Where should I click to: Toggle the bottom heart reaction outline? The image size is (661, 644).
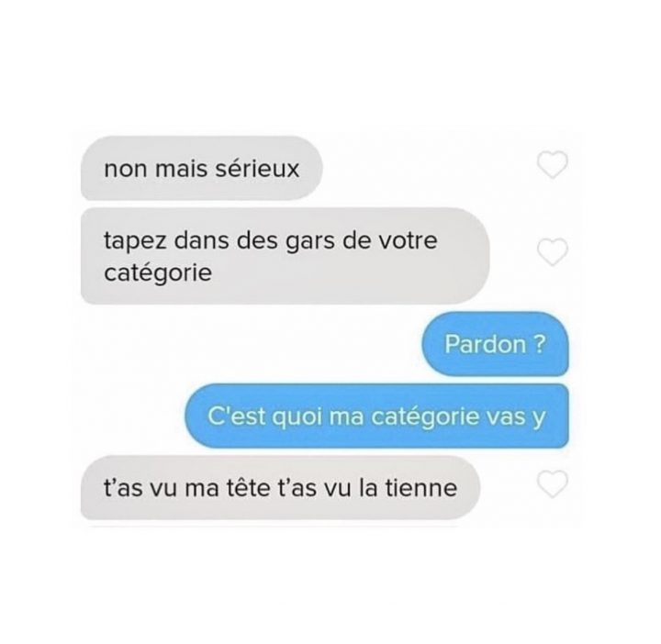553,483
